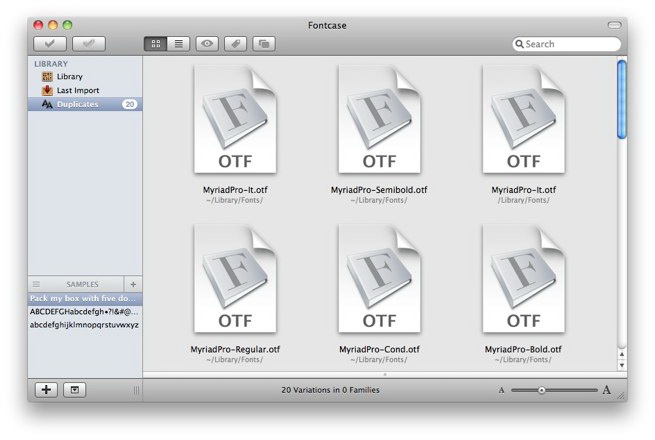Select the 'ABCDEFGHabcdefgh' sample text
This screenshot has height=440, width=655.
(x=85, y=312)
